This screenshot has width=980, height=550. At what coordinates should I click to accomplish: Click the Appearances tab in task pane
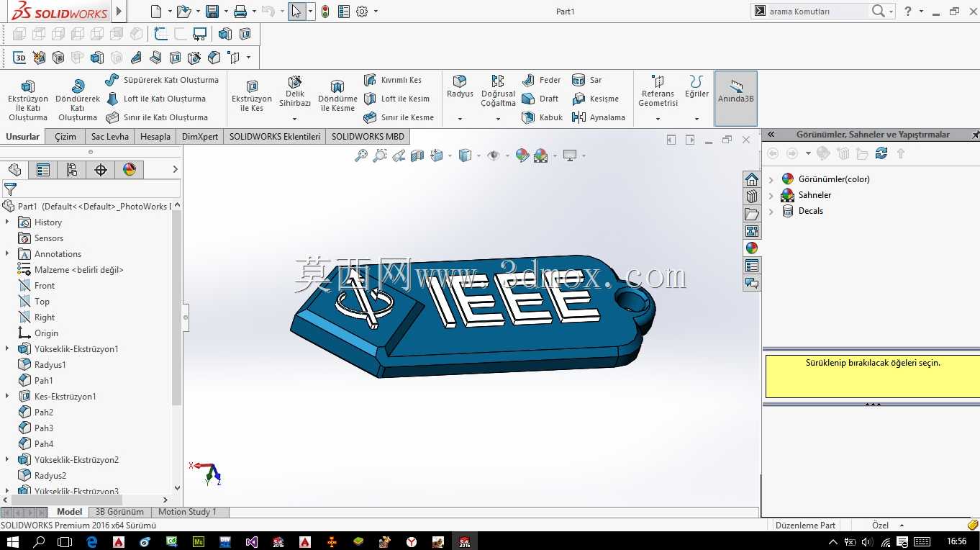point(752,248)
